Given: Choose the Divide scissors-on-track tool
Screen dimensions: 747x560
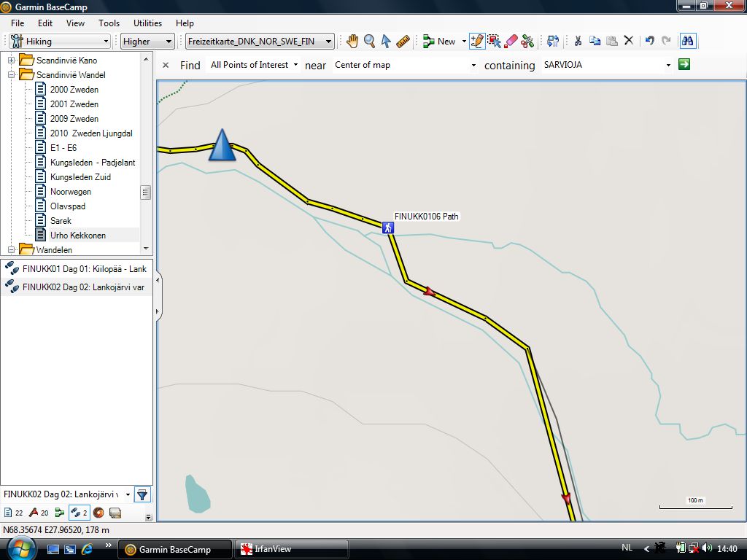Looking at the screenshot, I should 527,42.
